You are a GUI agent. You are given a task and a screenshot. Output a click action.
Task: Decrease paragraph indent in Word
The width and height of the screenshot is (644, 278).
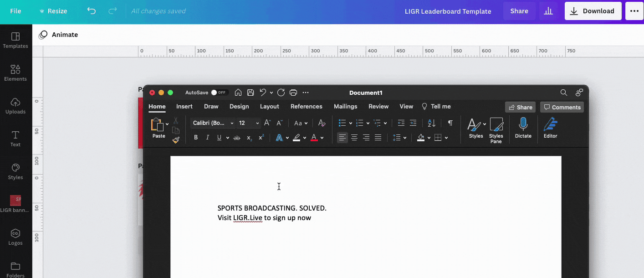(401, 123)
